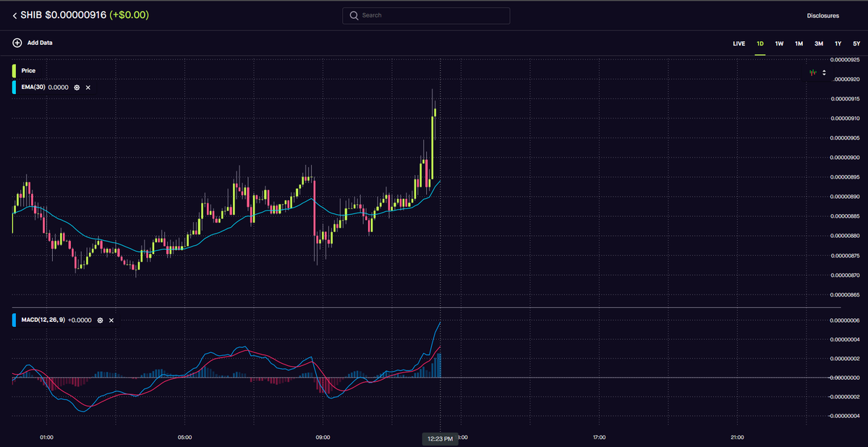Click the 0.00000900 price axis label

pos(845,158)
